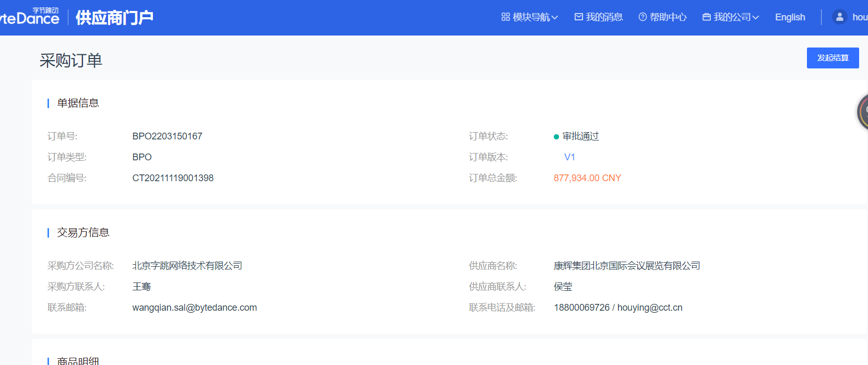Open the account menu labeled hou
The height and width of the screenshot is (365, 868).
(x=859, y=17)
